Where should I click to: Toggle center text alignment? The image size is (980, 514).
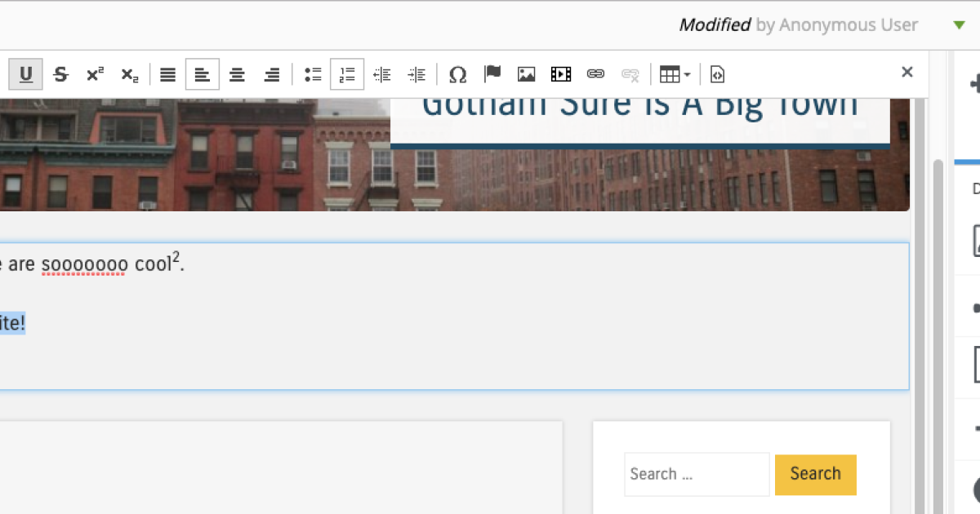[x=237, y=74]
